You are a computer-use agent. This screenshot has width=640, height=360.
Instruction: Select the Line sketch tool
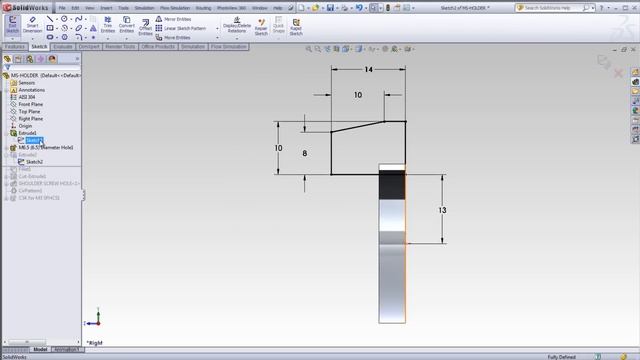(x=50, y=19)
